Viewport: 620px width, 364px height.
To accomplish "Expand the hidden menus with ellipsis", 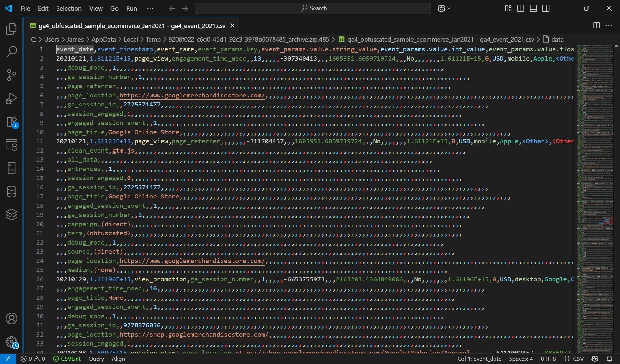I will click(150, 8).
